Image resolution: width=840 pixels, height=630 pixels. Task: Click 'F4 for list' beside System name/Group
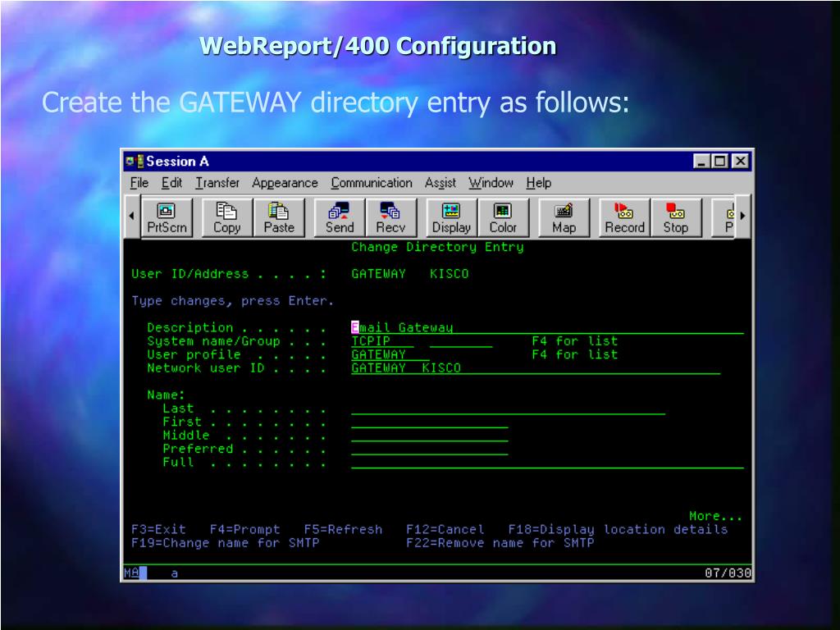coord(574,341)
